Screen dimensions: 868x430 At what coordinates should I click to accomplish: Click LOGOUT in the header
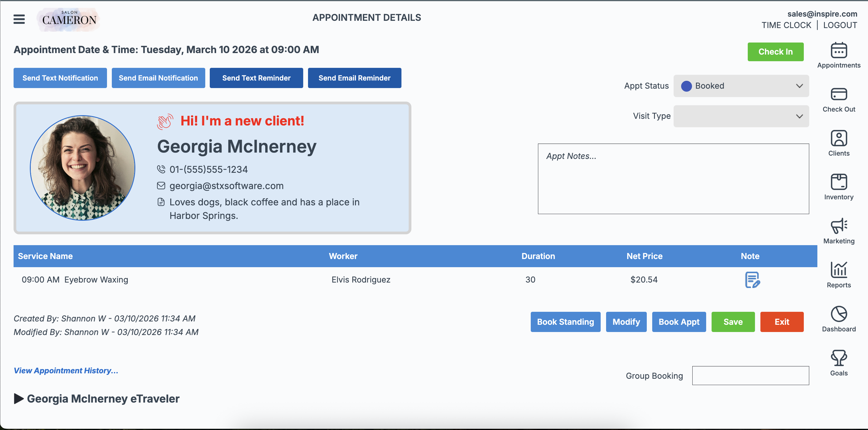point(840,25)
